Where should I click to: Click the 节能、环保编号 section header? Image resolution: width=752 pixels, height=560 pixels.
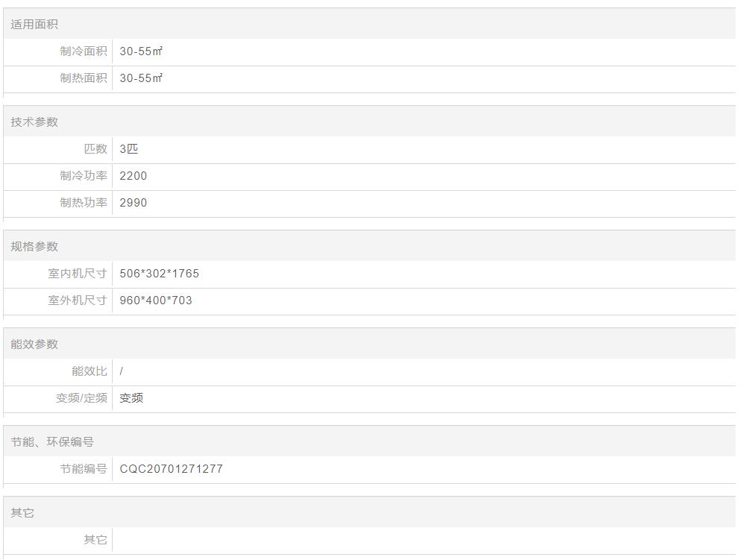pyautogui.click(x=52, y=442)
